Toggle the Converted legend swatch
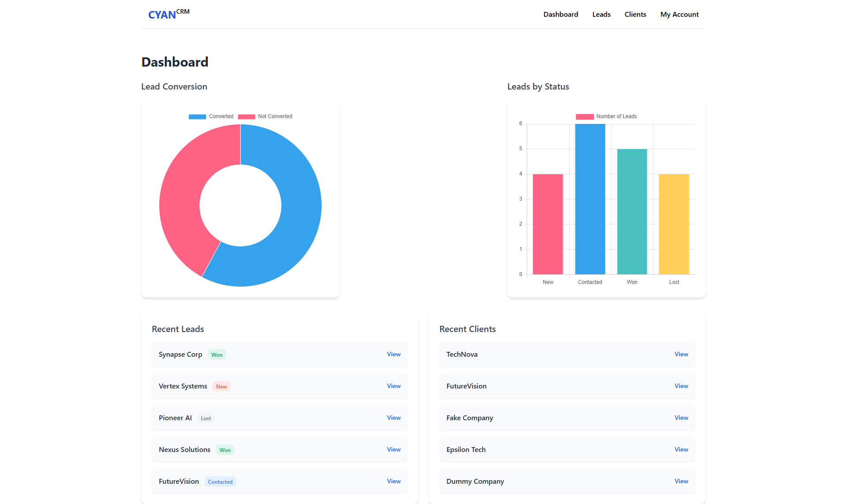847x504 pixels. 197,116
